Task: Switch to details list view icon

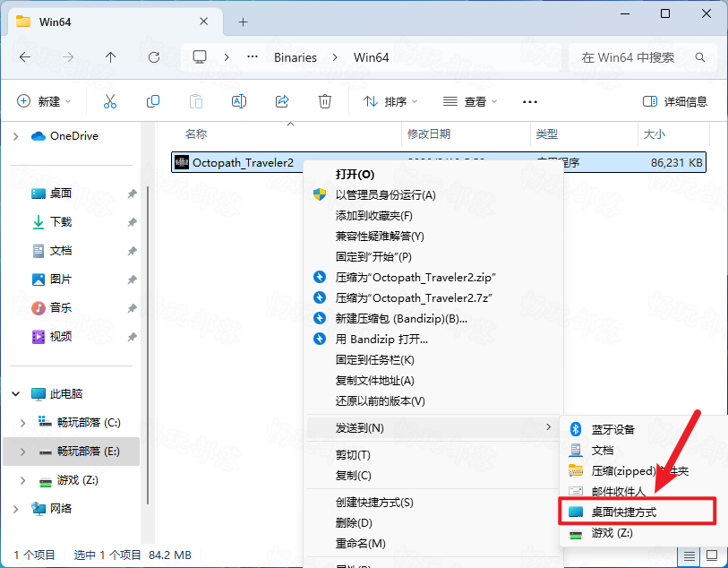Action: click(689, 555)
